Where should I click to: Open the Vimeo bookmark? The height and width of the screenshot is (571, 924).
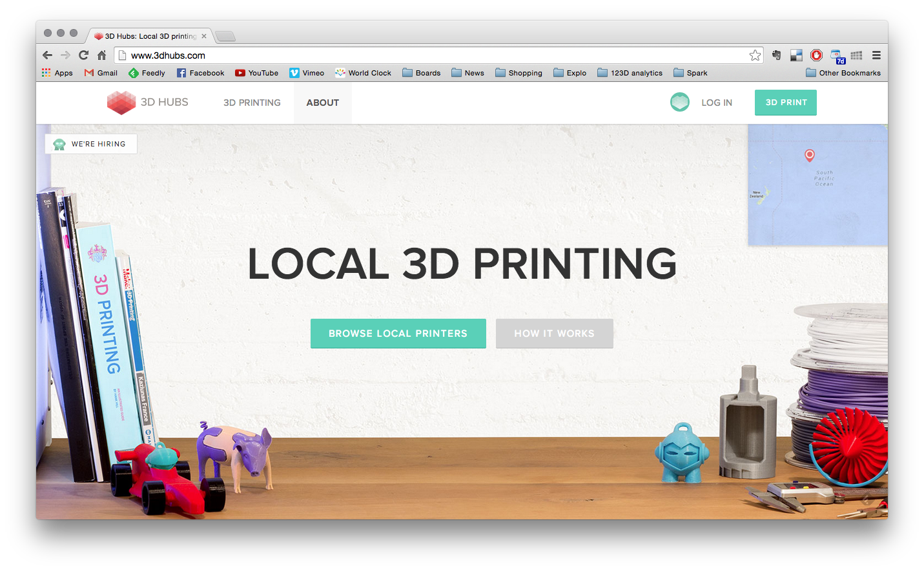point(307,73)
